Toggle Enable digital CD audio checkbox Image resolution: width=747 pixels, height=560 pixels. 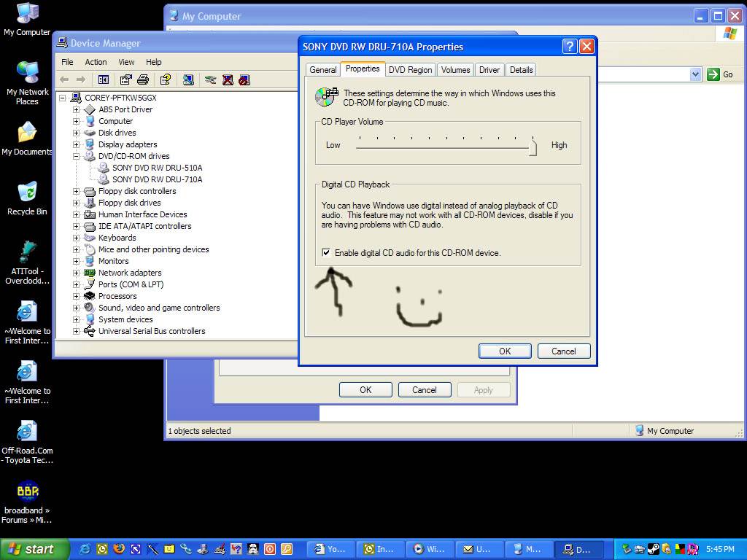coord(326,252)
